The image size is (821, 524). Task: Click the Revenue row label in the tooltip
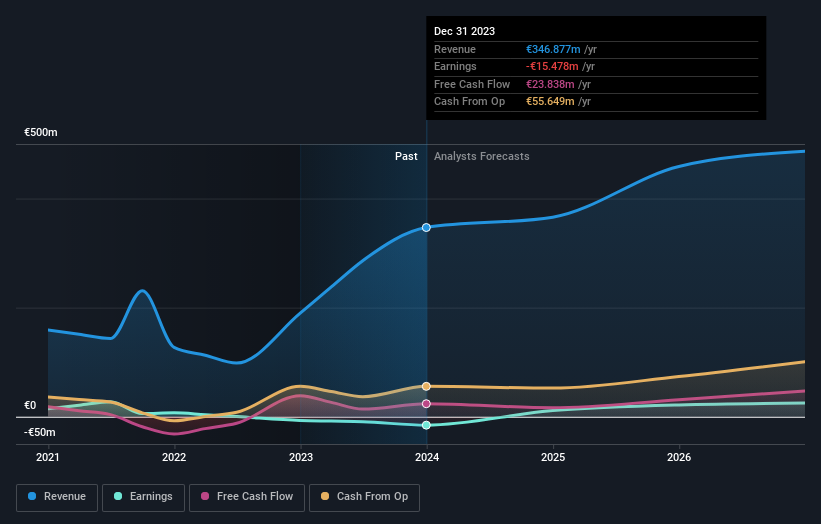[455, 49]
